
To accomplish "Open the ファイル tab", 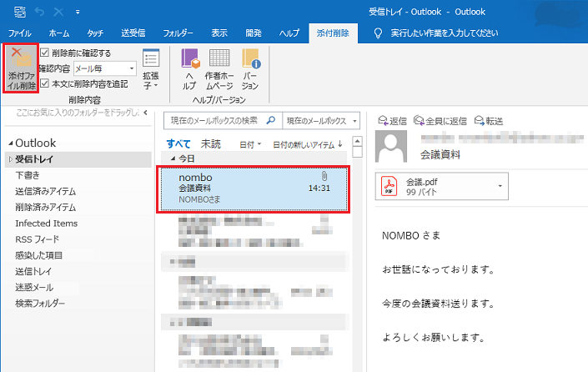I will 19,33.
